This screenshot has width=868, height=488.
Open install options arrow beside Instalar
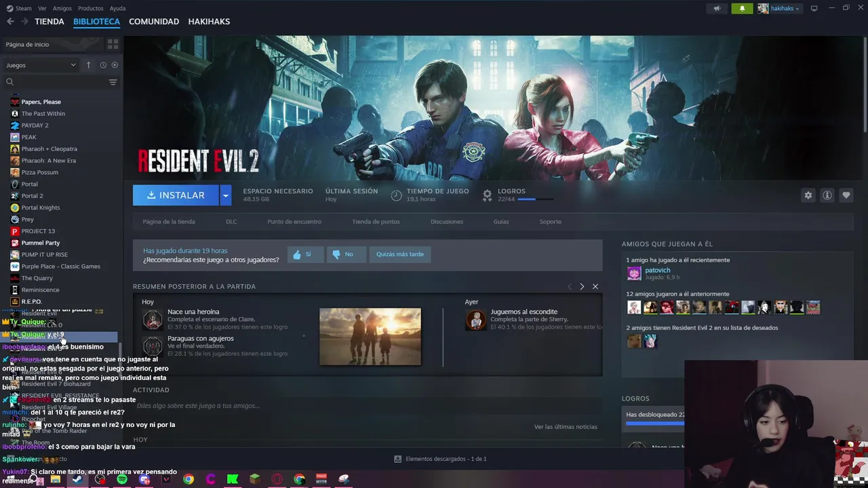click(x=226, y=195)
